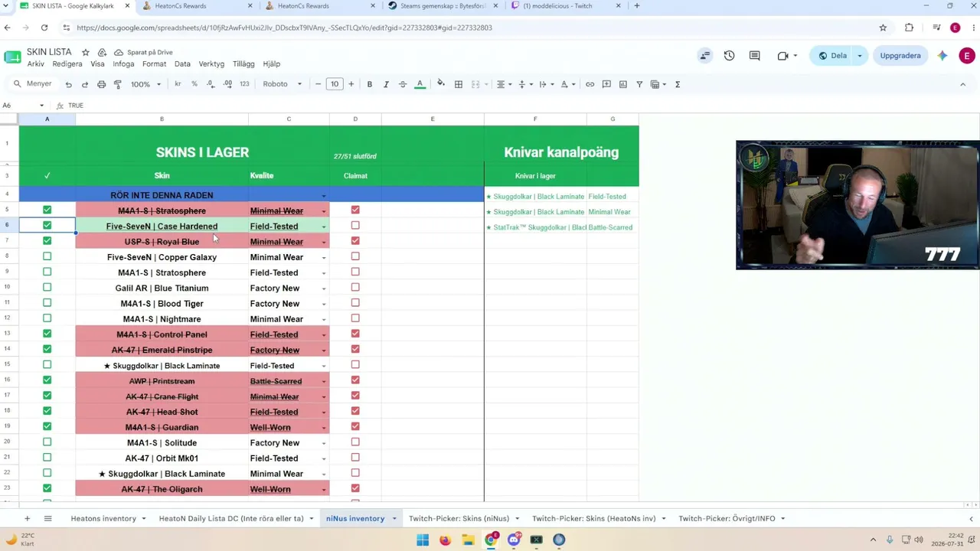Click the Uppgradera button
This screenshot has width=980, height=551.
tap(900, 56)
